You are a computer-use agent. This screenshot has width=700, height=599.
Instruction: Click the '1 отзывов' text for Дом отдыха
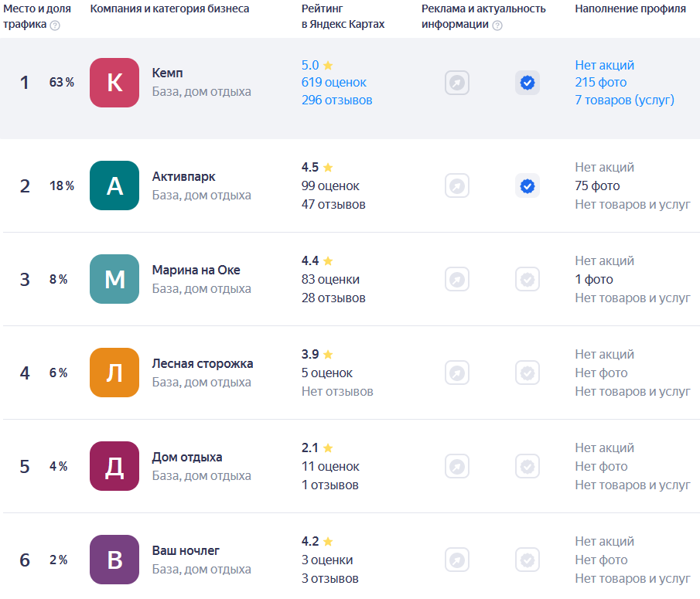coord(330,485)
